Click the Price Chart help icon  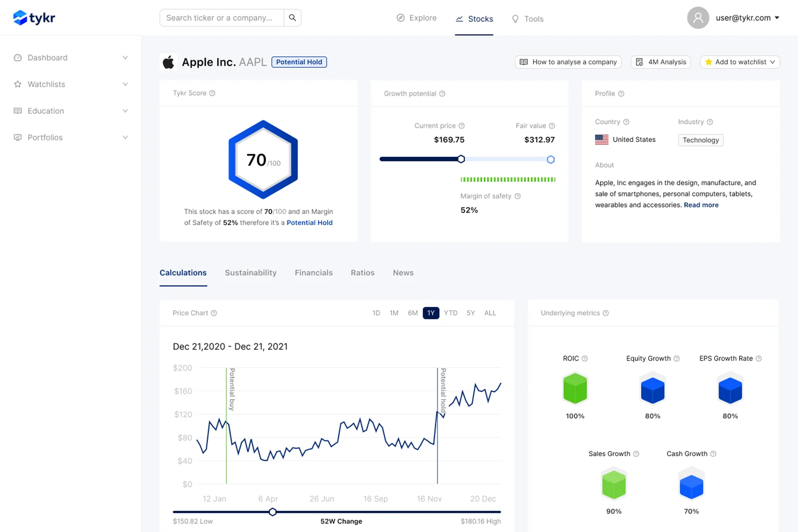pyautogui.click(x=214, y=313)
